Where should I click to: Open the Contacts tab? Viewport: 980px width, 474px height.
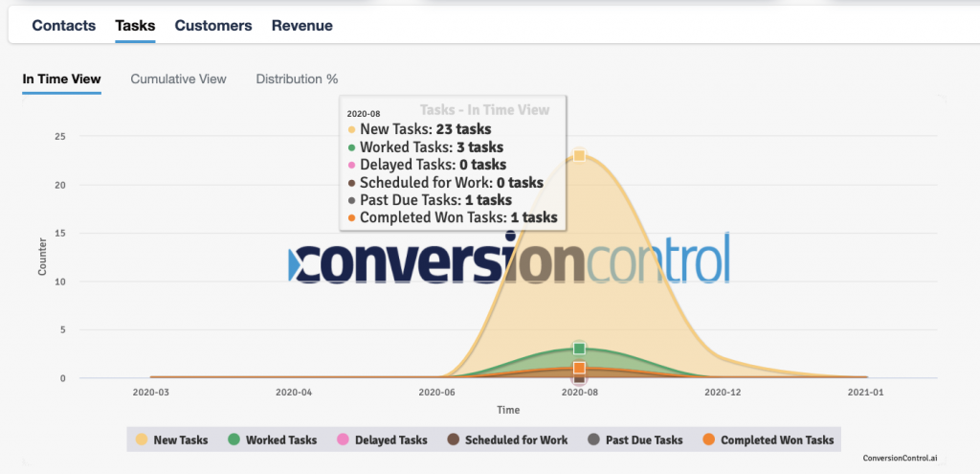coord(64,26)
